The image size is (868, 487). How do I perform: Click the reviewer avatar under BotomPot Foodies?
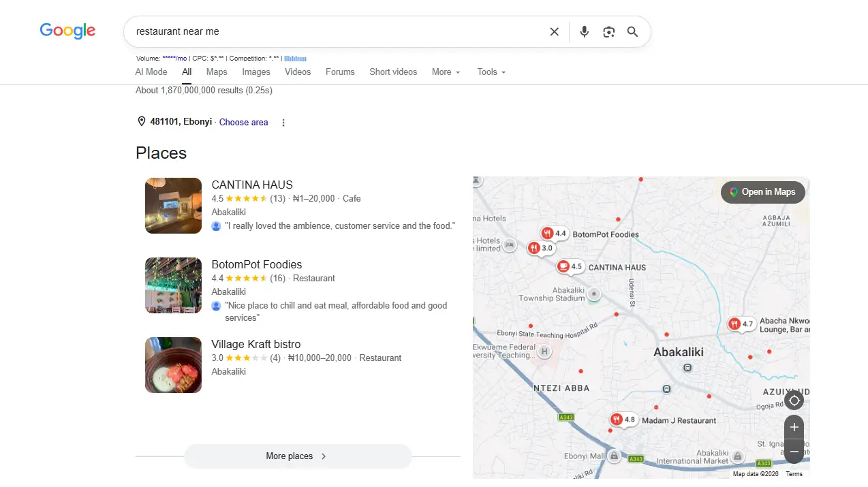point(216,306)
